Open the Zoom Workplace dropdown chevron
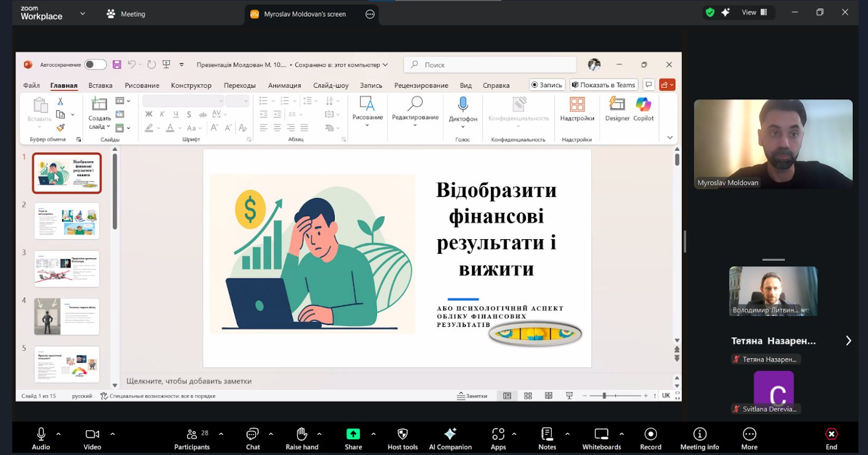This screenshot has width=868, height=455. 82,14
